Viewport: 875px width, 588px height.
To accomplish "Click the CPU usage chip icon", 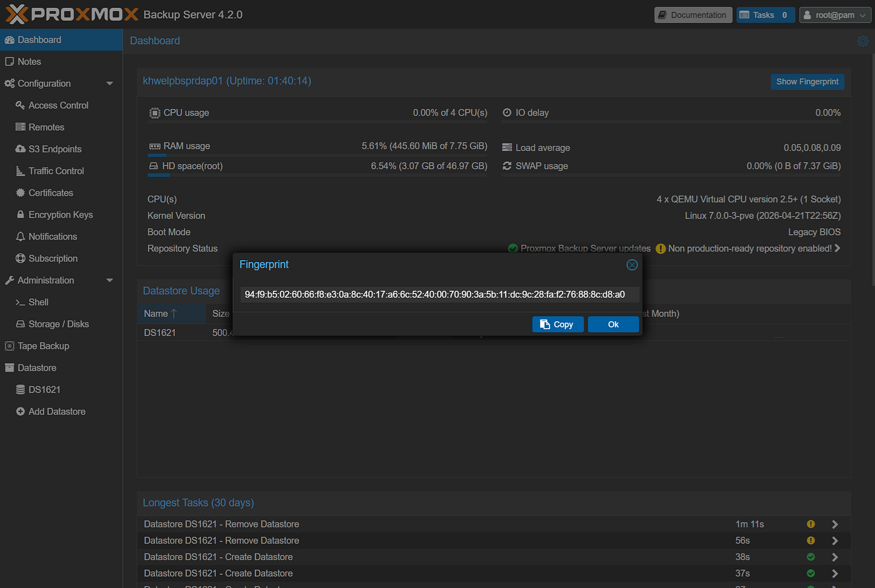I will (154, 113).
